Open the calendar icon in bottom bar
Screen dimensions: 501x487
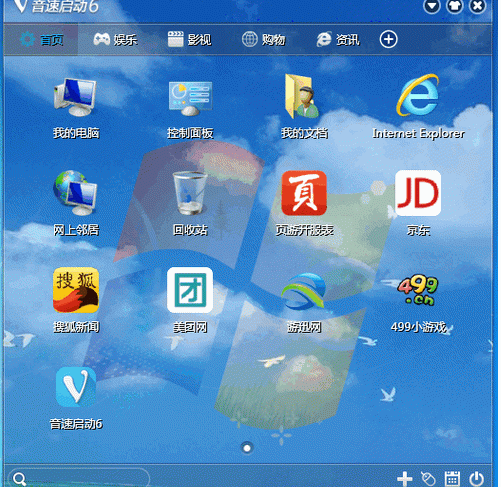(452, 479)
